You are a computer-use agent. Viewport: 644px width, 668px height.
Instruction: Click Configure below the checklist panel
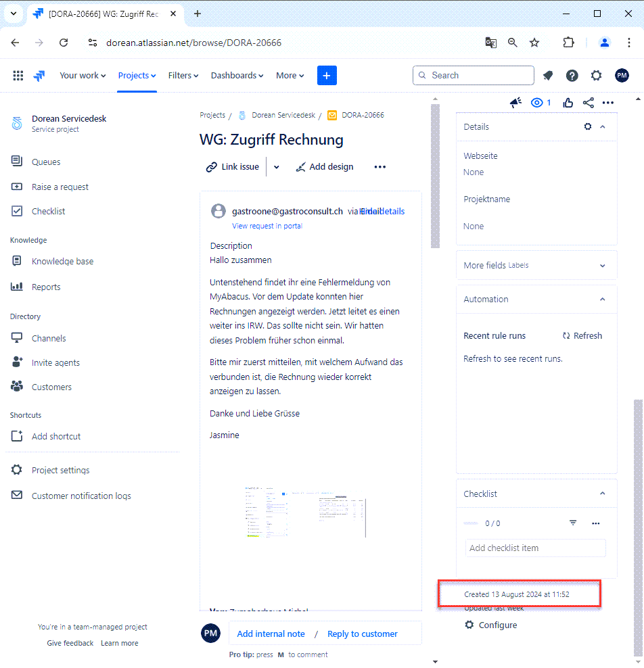tap(491, 625)
